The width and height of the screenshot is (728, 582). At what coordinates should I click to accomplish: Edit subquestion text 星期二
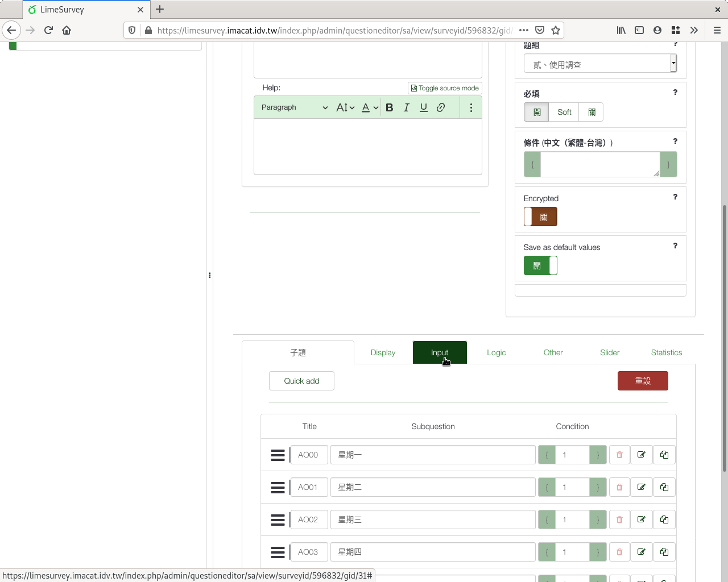pos(433,487)
